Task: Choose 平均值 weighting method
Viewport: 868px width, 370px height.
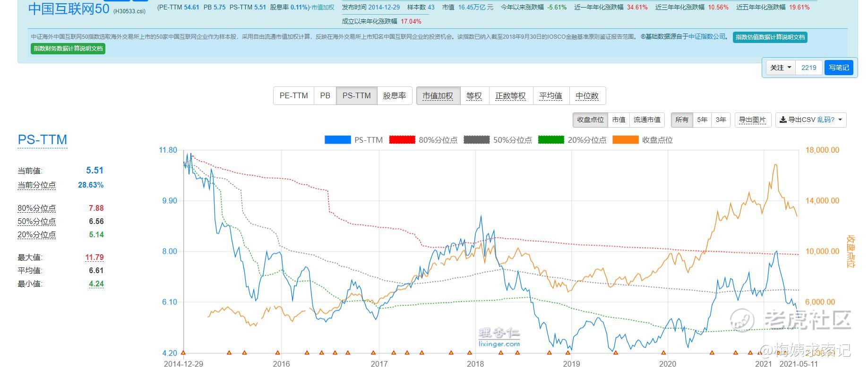Action: [551, 96]
